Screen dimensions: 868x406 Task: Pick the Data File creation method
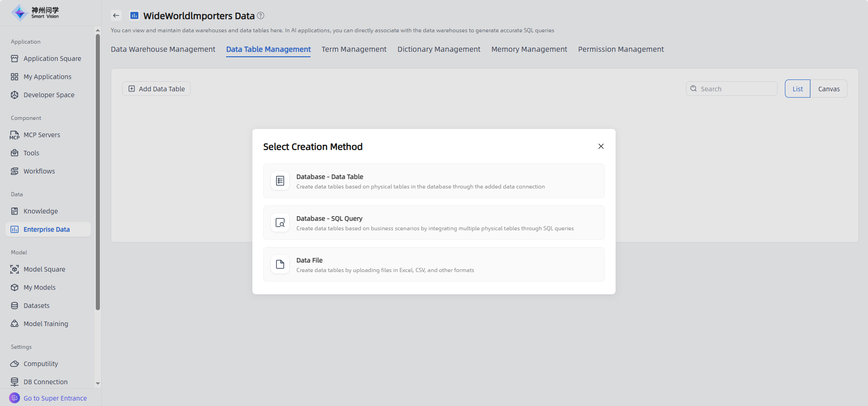(434, 264)
